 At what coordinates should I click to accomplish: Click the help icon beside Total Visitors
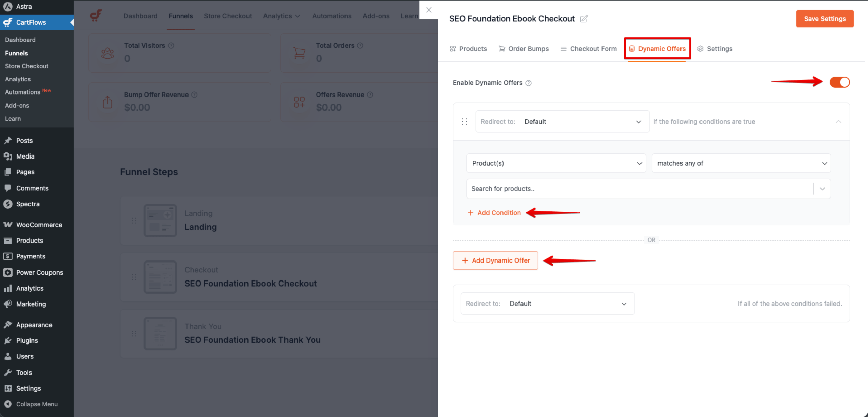tap(171, 45)
